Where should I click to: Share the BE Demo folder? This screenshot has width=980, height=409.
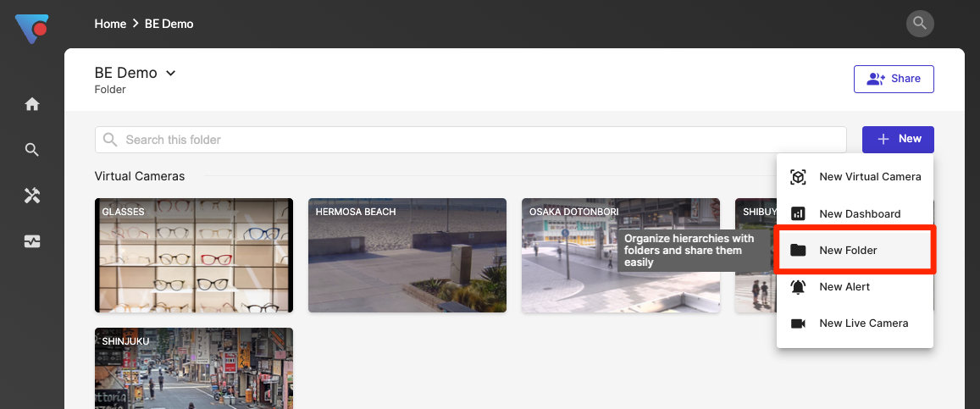click(894, 79)
